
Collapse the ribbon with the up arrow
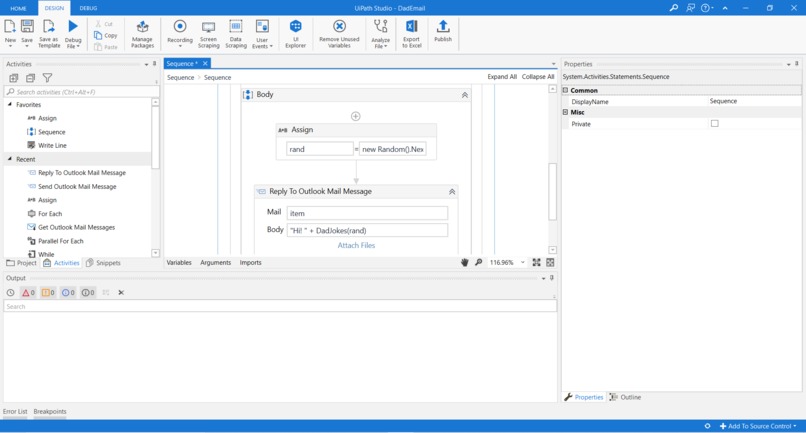[x=725, y=8]
